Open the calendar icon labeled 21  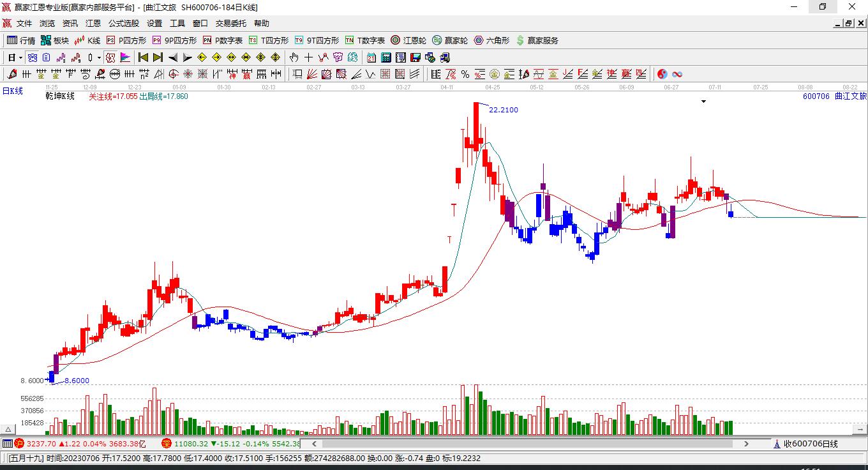coord(371,57)
